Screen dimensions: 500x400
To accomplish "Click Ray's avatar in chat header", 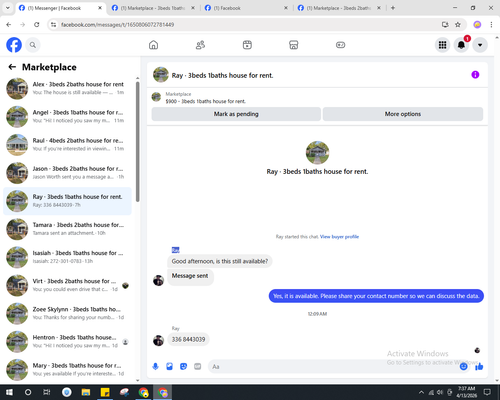I will tap(161, 75).
